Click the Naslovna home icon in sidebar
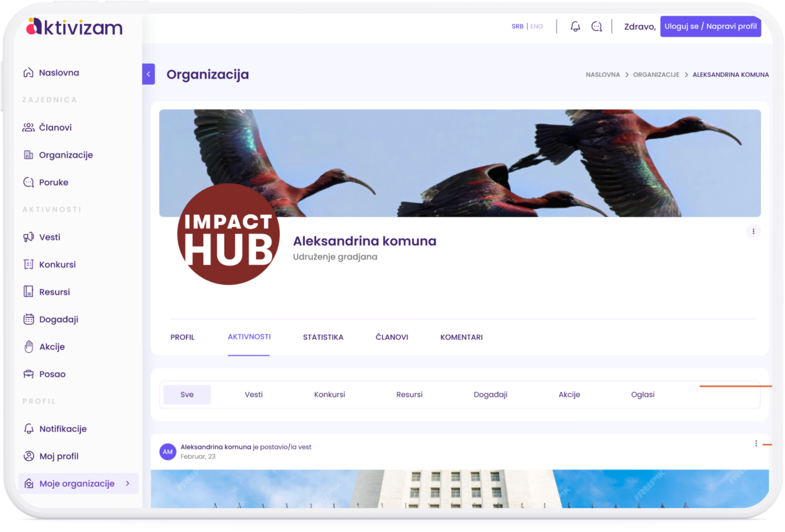The height and width of the screenshot is (532, 785). pyautogui.click(x=29, y=73)
